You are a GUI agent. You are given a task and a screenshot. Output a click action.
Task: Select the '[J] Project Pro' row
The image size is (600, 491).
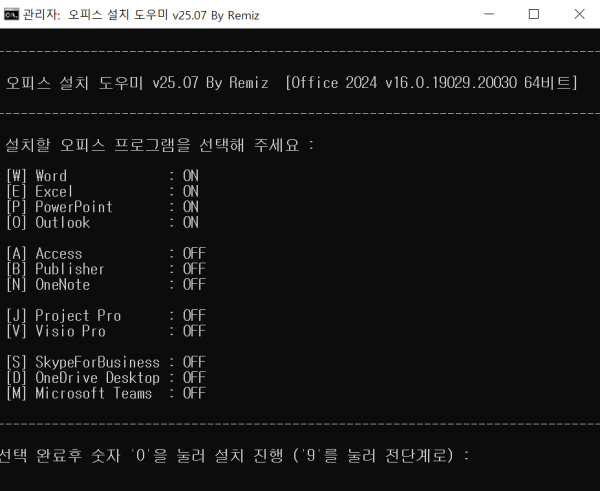pyautogui.click(x=106, y=316)
